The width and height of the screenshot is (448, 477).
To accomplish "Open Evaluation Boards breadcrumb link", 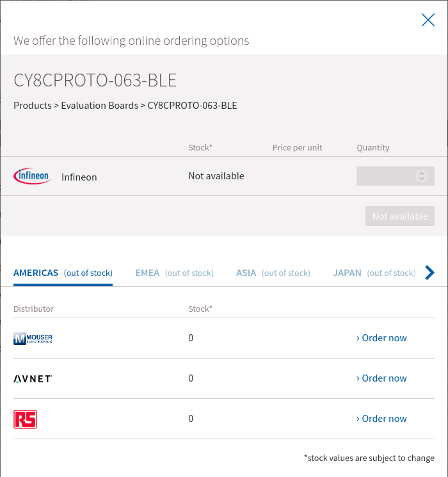I will coord(99,106).
